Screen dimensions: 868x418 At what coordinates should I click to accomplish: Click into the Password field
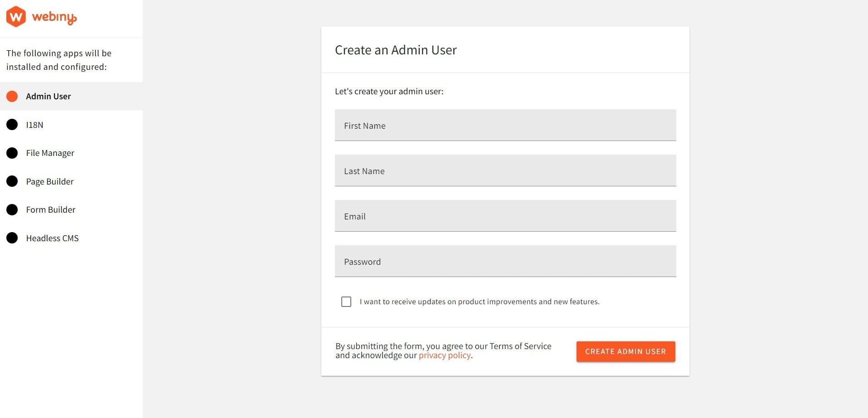coord(505,261)
